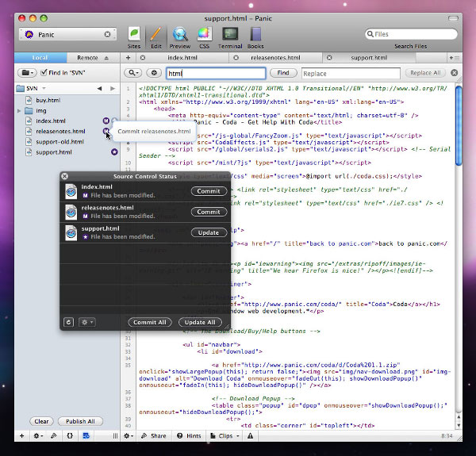
Task: Click the find mode button
Action: pos(154,73)
